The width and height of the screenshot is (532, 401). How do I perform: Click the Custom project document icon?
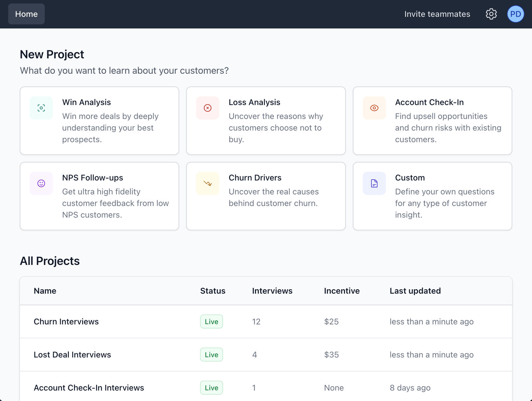374,183
